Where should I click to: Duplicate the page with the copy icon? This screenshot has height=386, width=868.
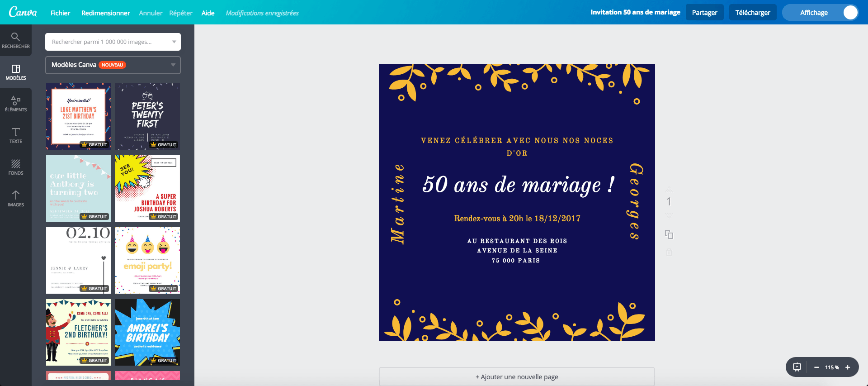click(x=669, y=234)
